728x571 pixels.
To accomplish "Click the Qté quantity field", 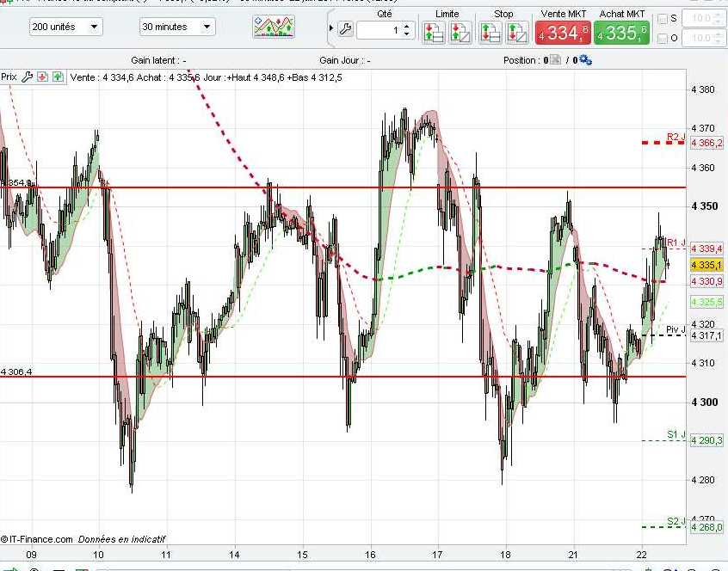I will coord(379,31).
